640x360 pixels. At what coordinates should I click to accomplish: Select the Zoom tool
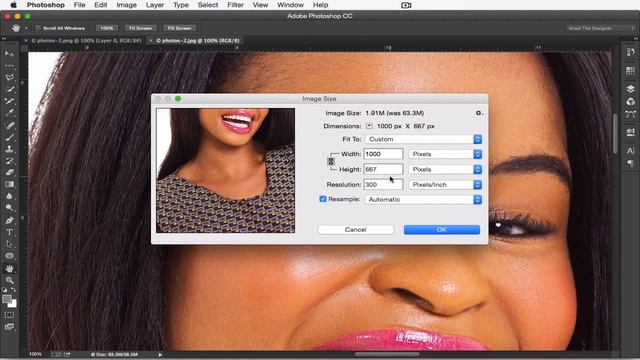[9, 280]
